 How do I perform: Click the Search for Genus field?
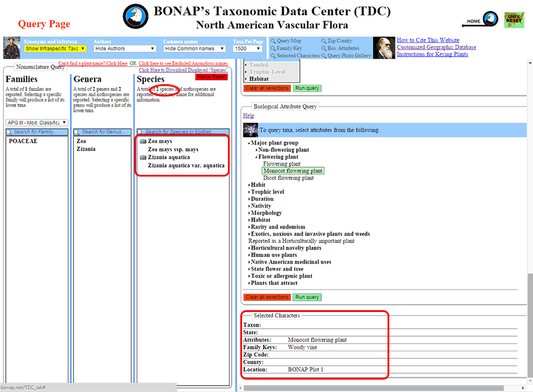pyautogui.click(x=102, y=132)
